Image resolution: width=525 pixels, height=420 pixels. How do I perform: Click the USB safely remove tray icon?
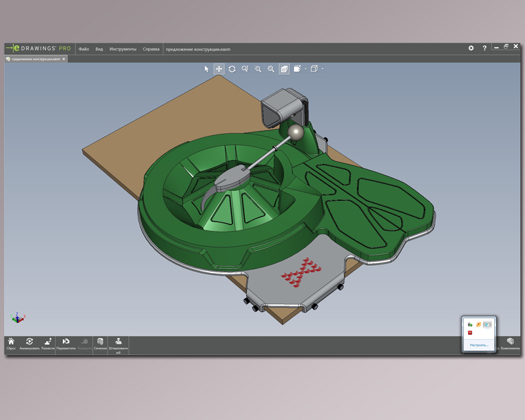click(x=470, y=324)
